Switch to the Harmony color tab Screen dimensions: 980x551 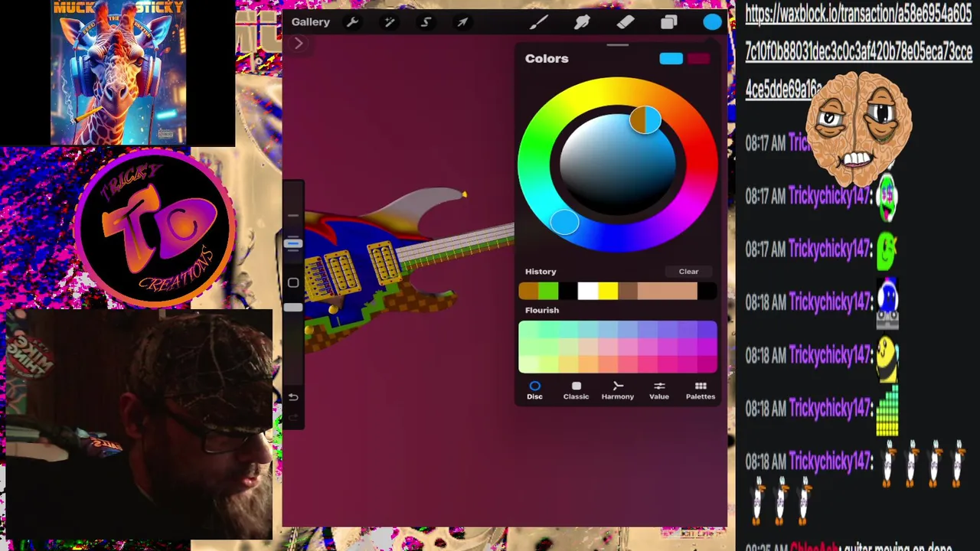pyautogui.click(x=617, y=391)
